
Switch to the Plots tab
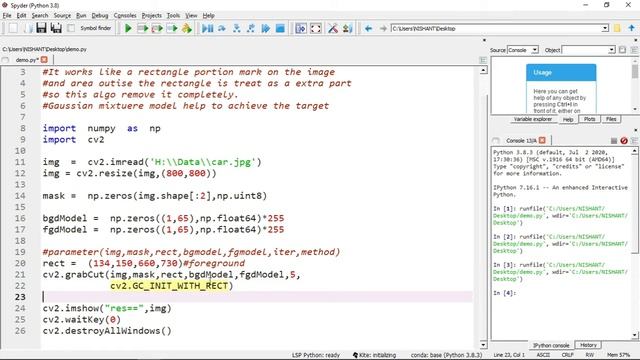point(589,119)
